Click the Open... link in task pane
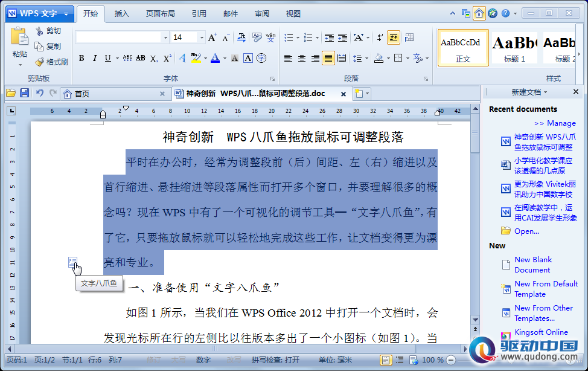The width and height of the screenshot is (588, 371). tap(526, 231)
